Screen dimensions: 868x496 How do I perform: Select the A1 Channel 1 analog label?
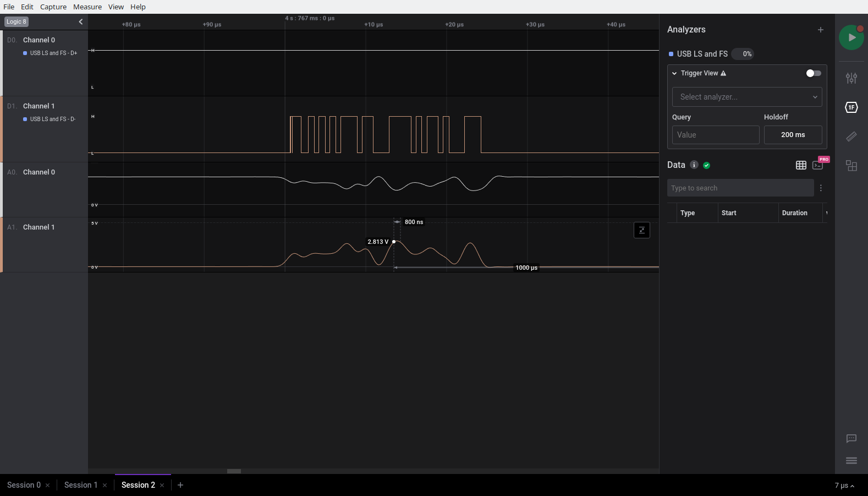click(39, 227)
